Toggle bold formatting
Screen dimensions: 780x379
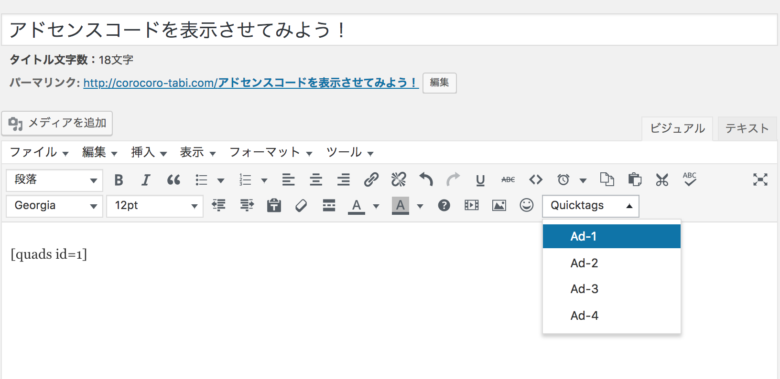click(x=118, y=180)
